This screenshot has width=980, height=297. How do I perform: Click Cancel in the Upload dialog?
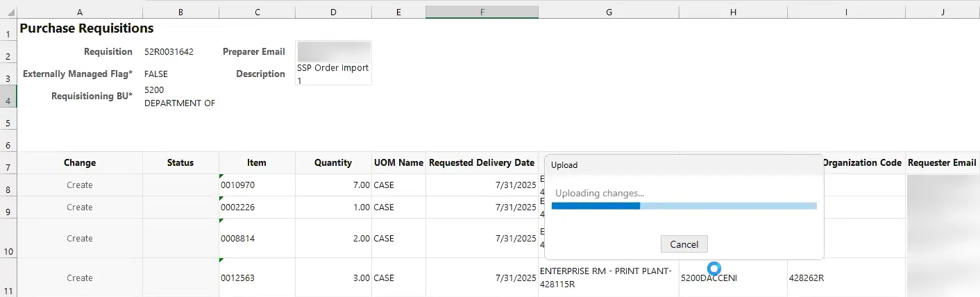click(684, 244)
